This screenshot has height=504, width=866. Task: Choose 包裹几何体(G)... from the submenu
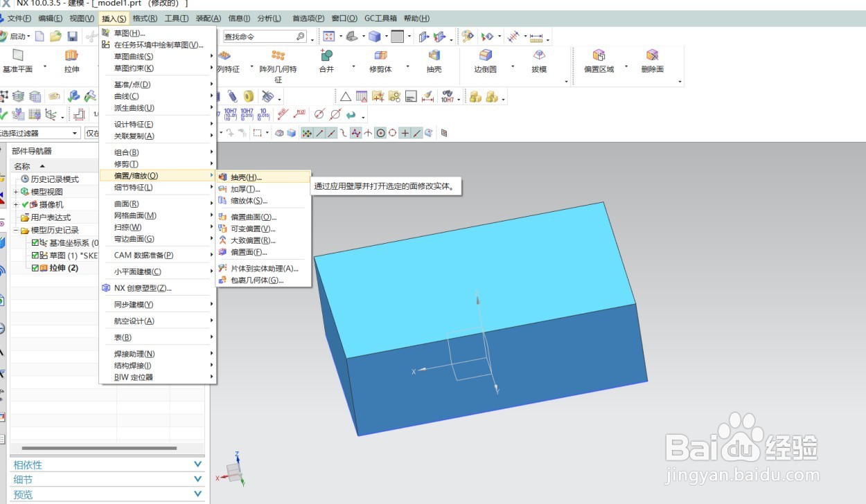(257, 280)
